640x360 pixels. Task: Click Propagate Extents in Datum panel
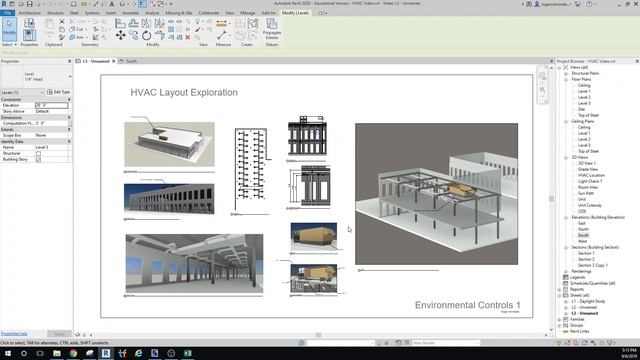click(x=272, y=29)
